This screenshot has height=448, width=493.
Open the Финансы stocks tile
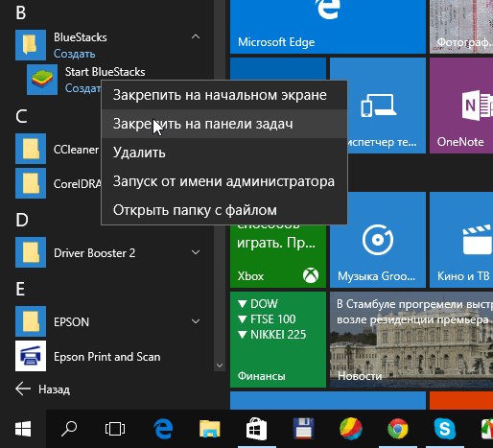pos(278,340)
